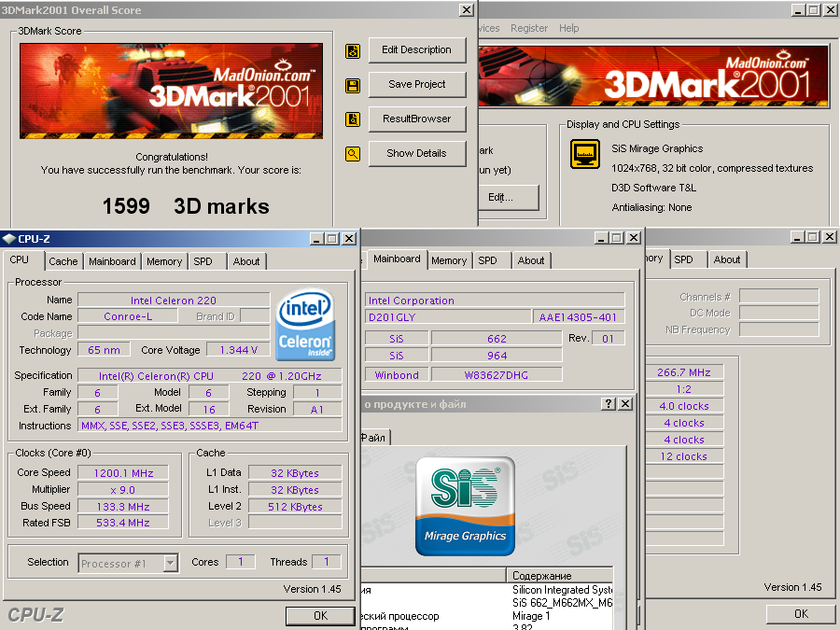This screenshot has height=630, width=840.
Task: Click the Name field Intel Celeron 220
Action: (174, 300)
